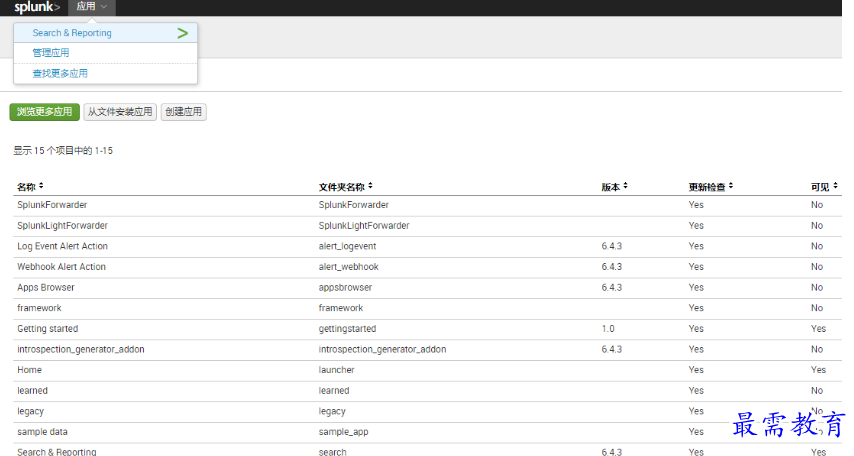
Task: Click the 从文件安装应用 button
Action: [x=120, y=112]
